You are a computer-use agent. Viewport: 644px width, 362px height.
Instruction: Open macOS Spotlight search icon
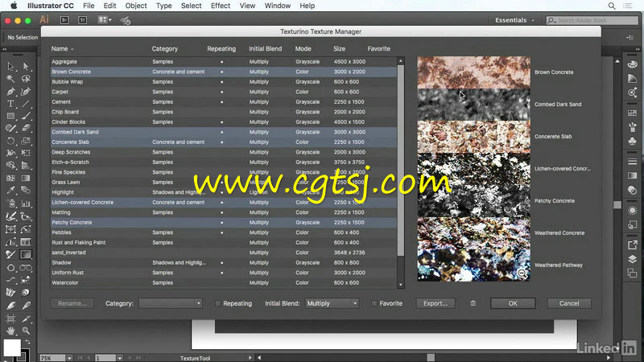point(612,6)
